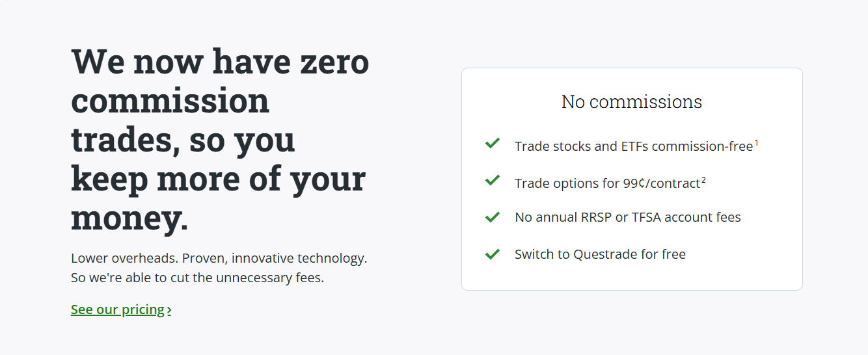Click the No commissions card title
The width and height of the screenshot is (868, 355).
[631, 102]
